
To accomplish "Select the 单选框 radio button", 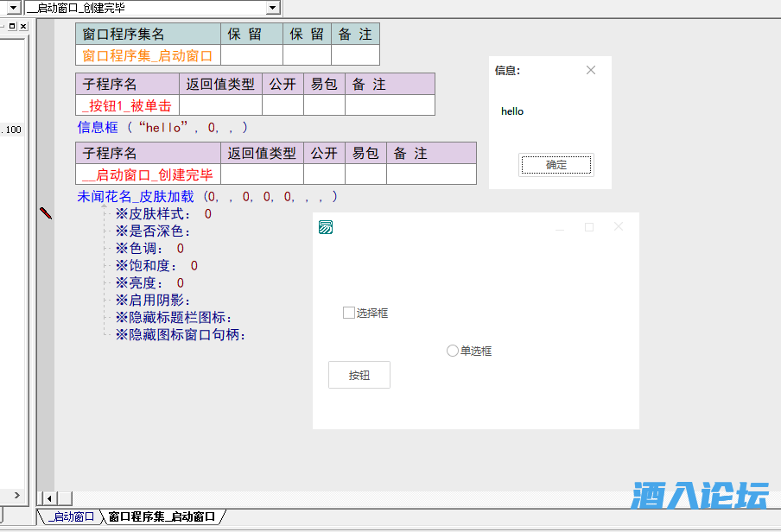I will [x=453, y=351].
